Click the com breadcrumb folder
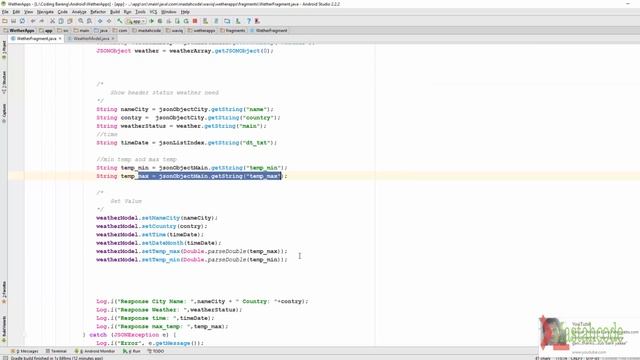 120,30
